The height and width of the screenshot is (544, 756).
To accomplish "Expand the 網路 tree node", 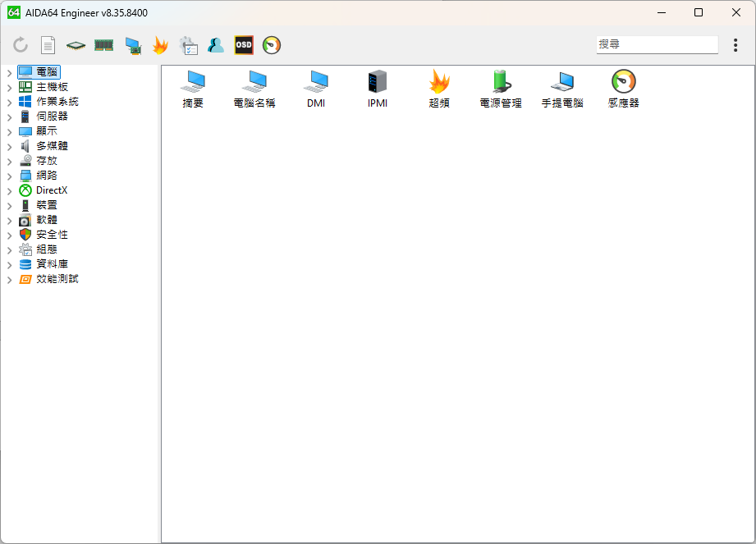I will [9, 176].
